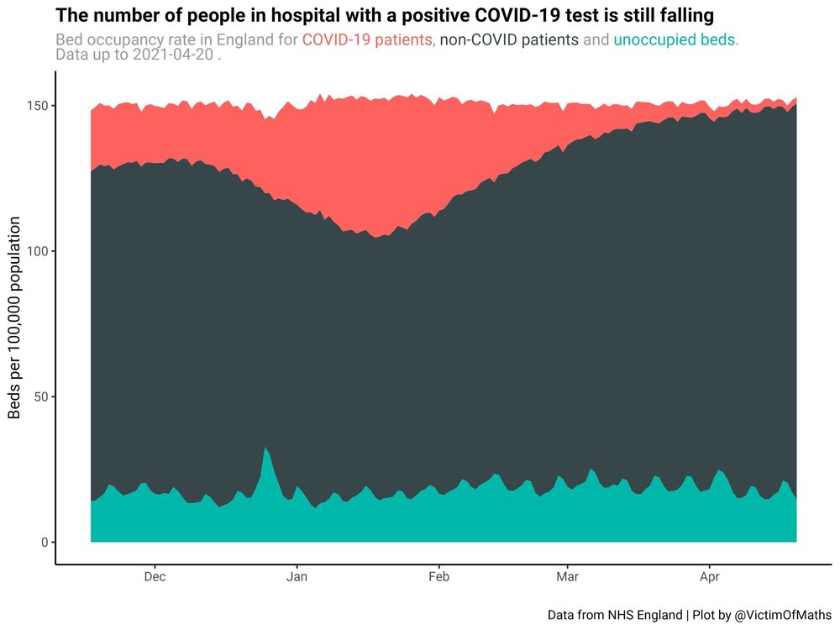Click the chart title about COVID-19 falling
This screenshot has width=840, height=630.
(x=385, y=15)
